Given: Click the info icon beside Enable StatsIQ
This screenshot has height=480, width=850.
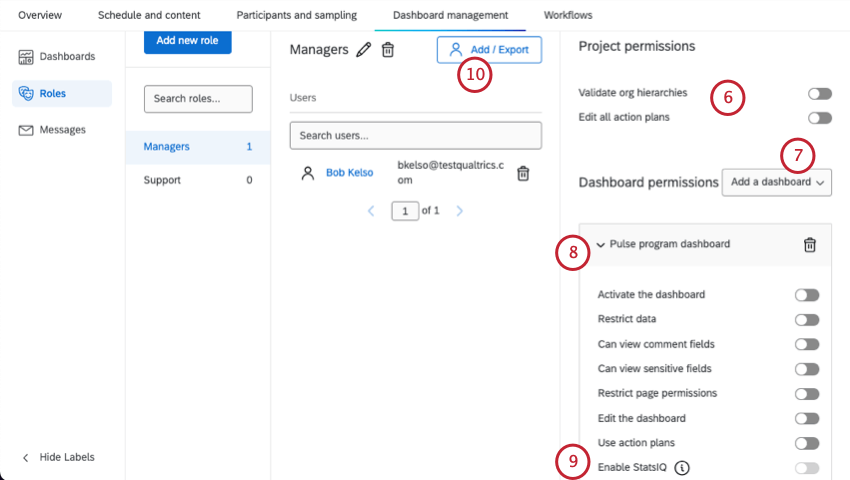Looking at the screenshot, I should (x=682, y=468).
